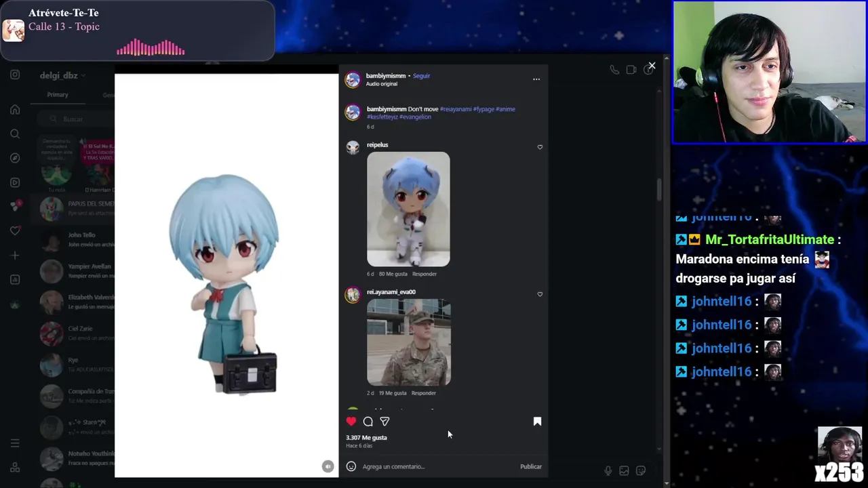This screenshot has width=868, height=488.
Task: View the 19 Me gusta count
Action: [x=392, y=393]
